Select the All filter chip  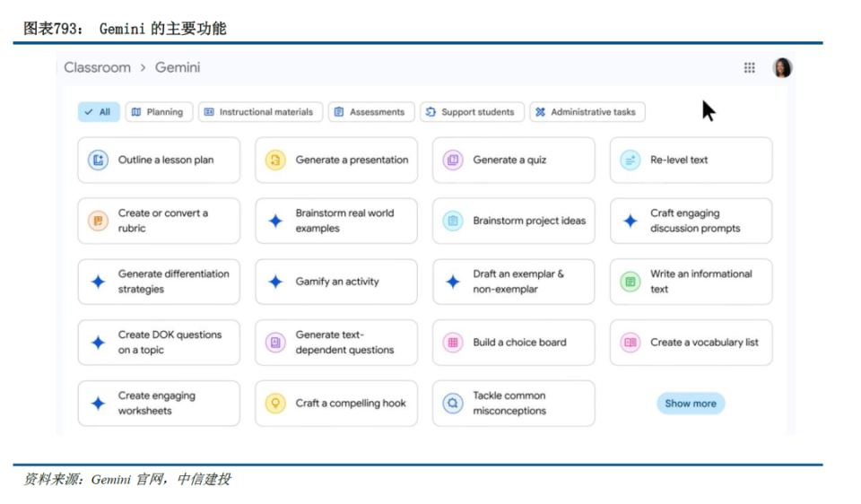[x=99, y=112]
